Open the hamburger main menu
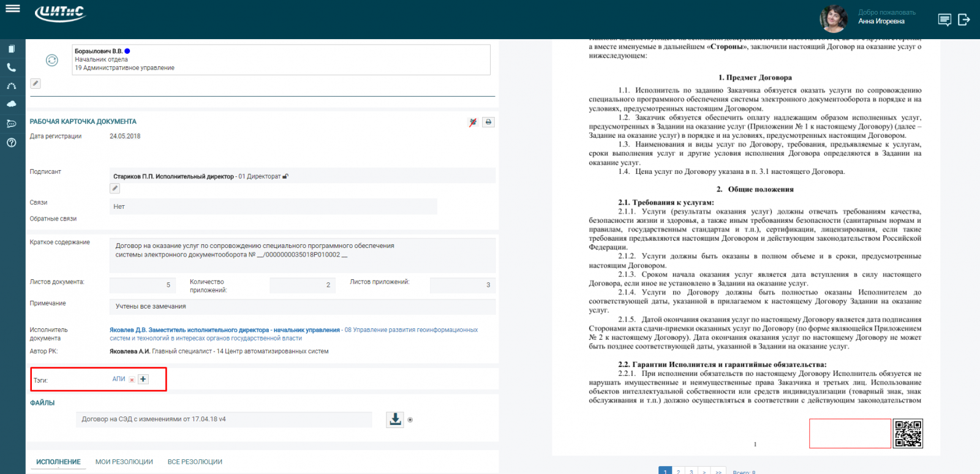980x474 pixels. (x=12, y=9)
